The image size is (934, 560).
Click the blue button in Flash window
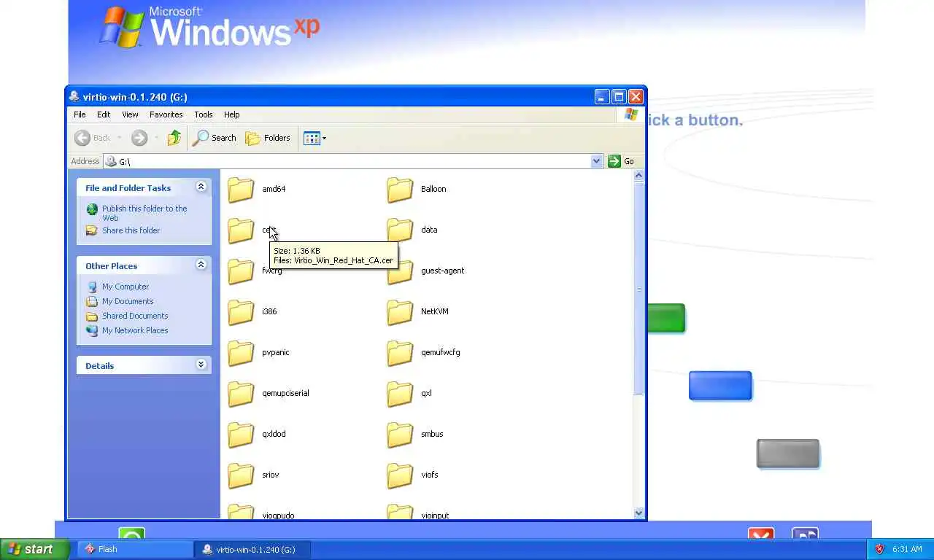click(x=720, y=386)
